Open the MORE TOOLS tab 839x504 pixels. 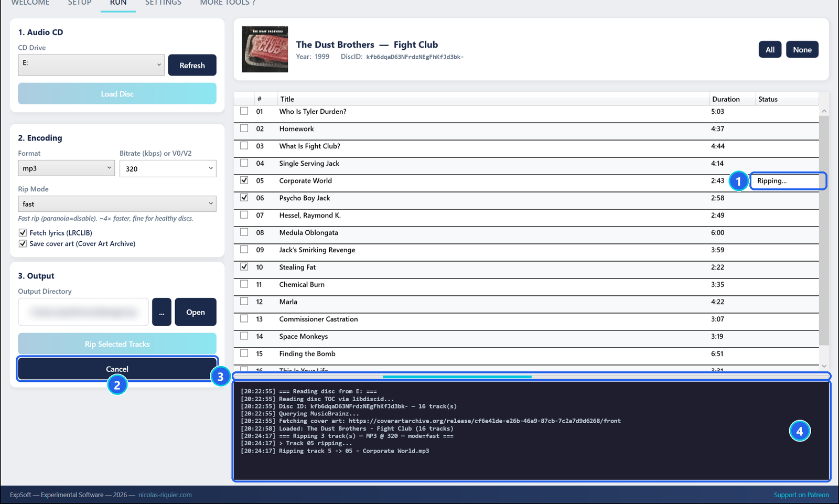tap(228, 3)
